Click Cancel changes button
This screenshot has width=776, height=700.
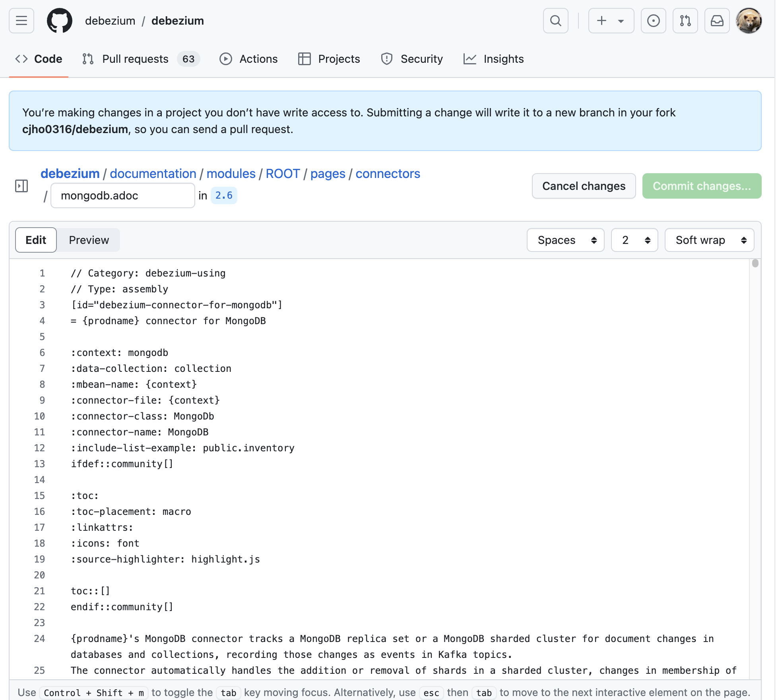(584, 186)
